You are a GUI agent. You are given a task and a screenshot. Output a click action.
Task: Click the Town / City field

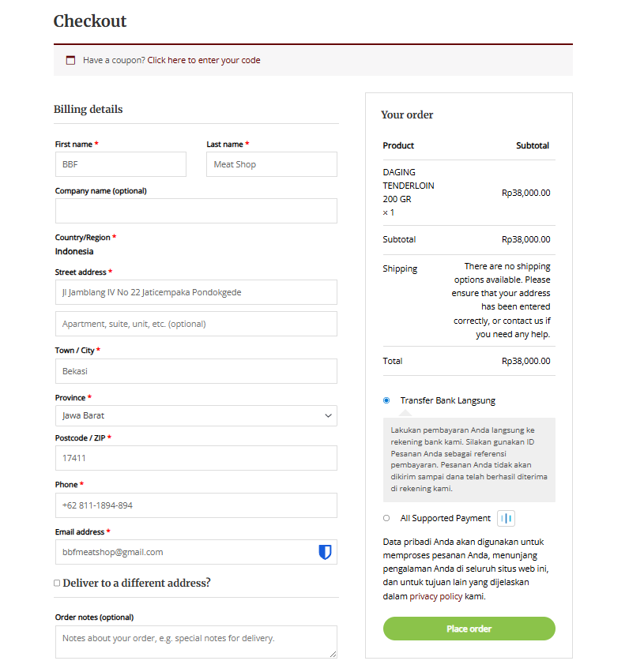[196, 371]
